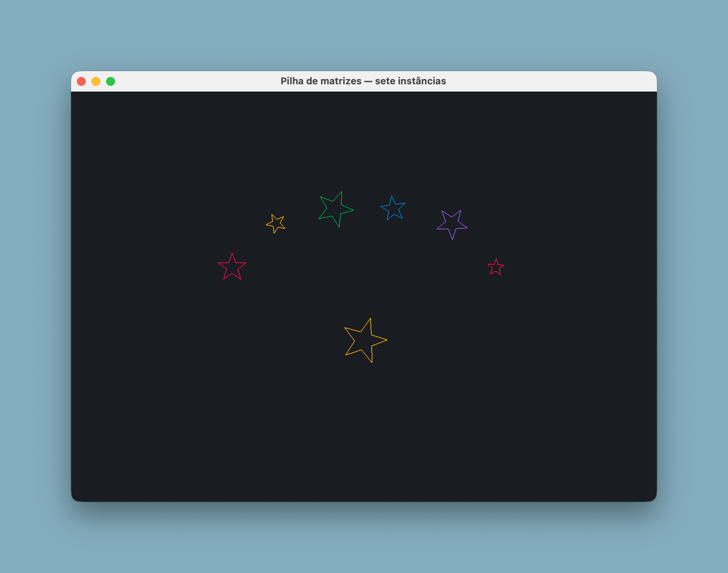Minimize the window with the yellow button

click(96, 81)
